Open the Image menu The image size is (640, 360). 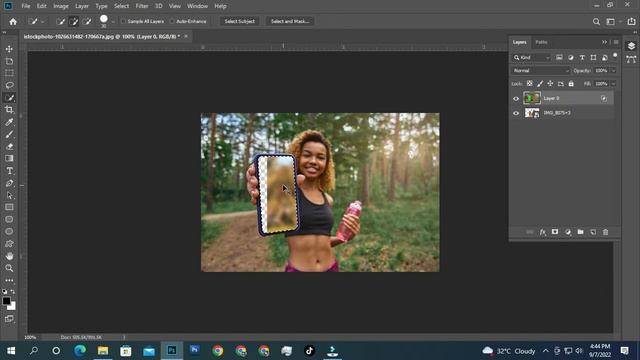tap(61, 6)
